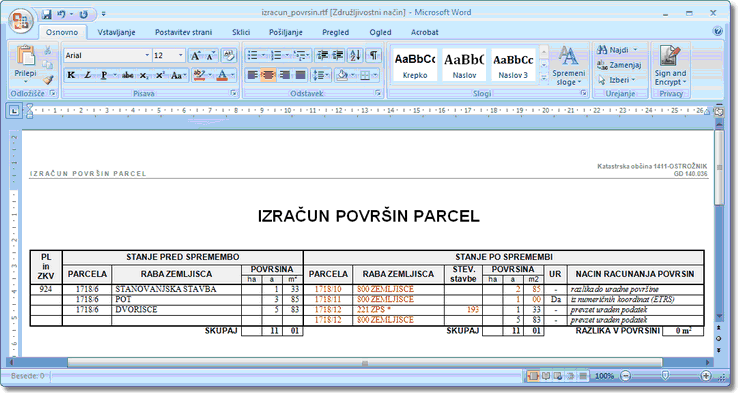Zoom in with the plus button
739x395 pixels.
click(x=706, y=376)
